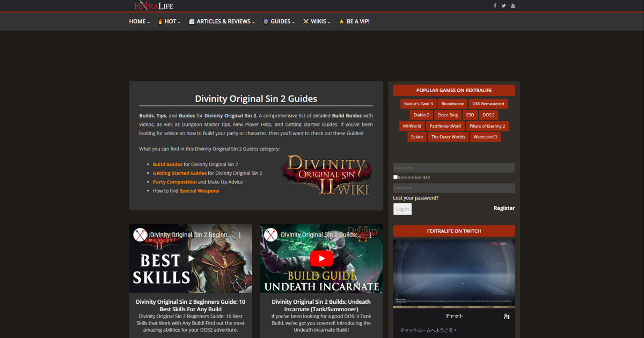Click the purple orb icon beside GUIDES
The width and height of the screenshot is (644, 338).
(266, 21)
